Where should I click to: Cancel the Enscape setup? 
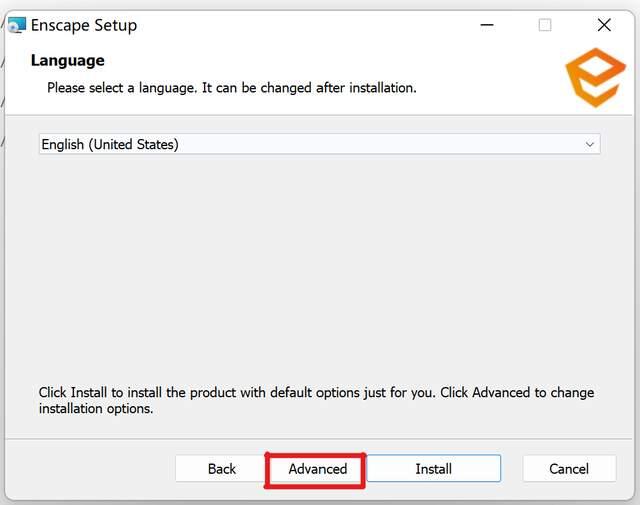568,469
